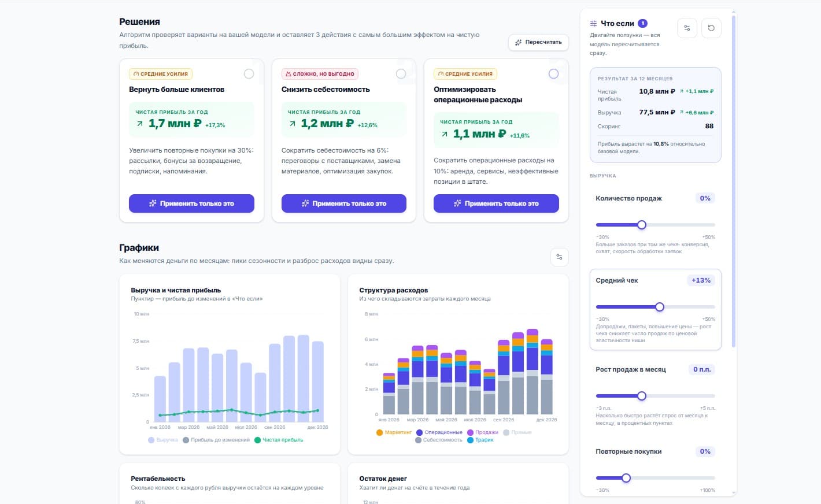Viewport: 821px width, 504px height.
Task: Toggle the Чистая прибыль legend series
Action: 279,440
